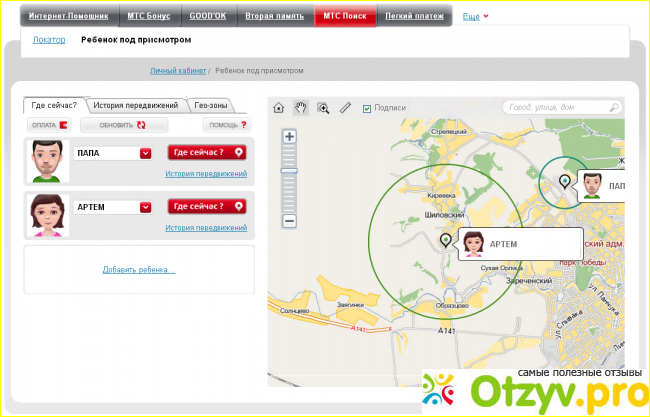Click Добавить ребенка link
The width and height of the screenshot is (650, 417).
click(138, 270)
